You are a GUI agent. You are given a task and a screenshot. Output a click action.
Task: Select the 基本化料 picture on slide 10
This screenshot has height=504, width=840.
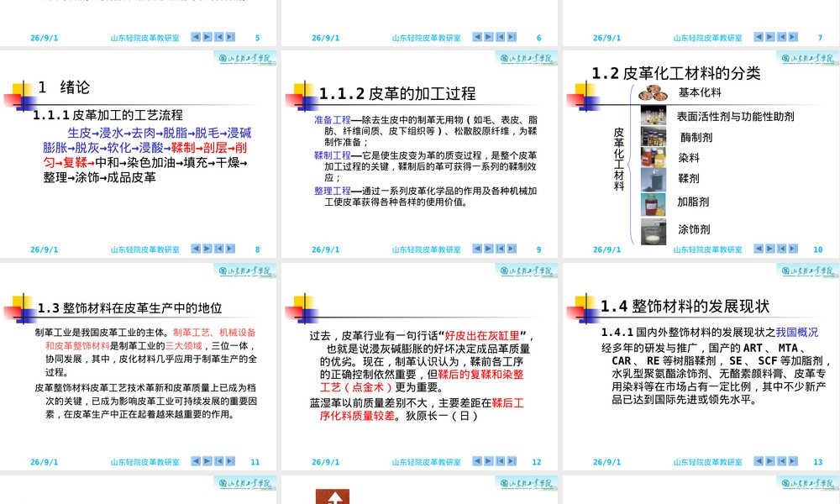point(653,93)
